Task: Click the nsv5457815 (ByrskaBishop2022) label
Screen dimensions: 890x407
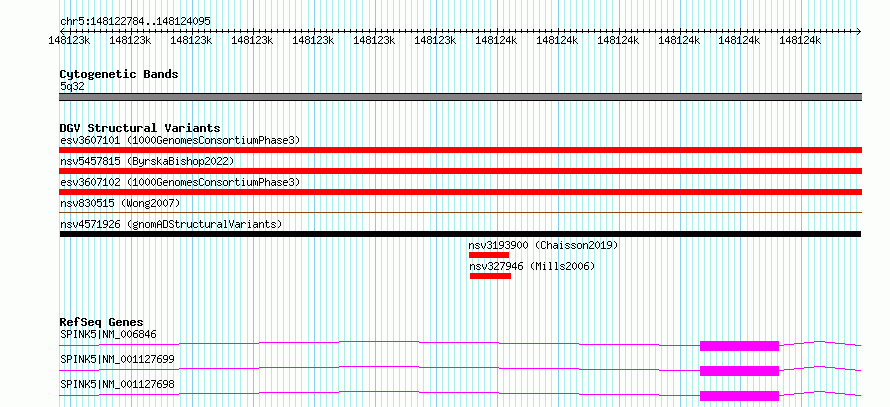Action: click(x=147, y=161)
